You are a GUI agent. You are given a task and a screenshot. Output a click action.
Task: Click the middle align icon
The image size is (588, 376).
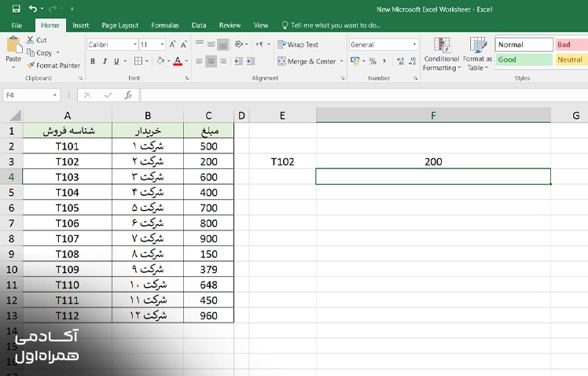211,45
